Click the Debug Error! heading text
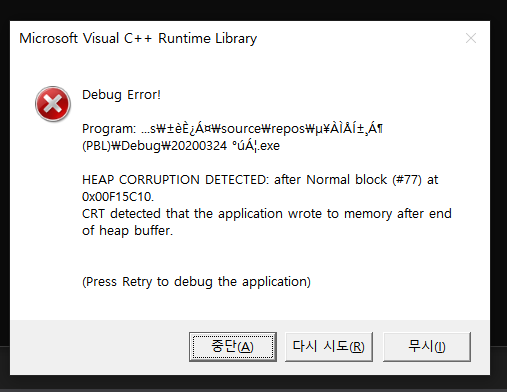This screenshot has height=392, width=507. [x=121, y=95]
